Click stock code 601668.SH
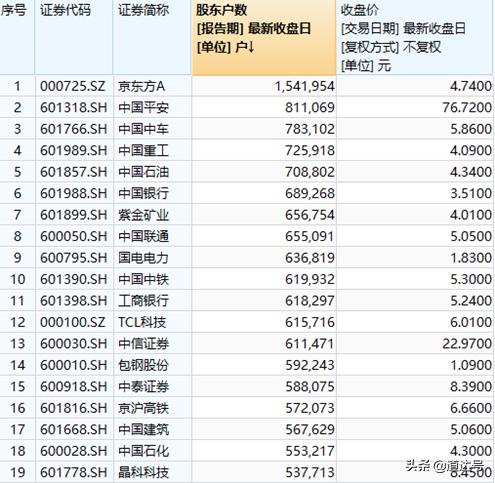The image size is (495, 483). 74,429
